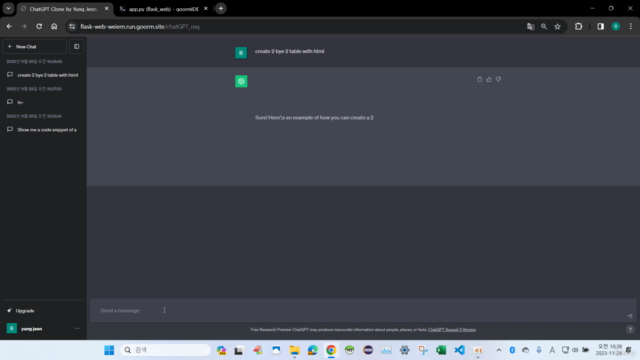Show hidden system tray icons

click(499, 350)
